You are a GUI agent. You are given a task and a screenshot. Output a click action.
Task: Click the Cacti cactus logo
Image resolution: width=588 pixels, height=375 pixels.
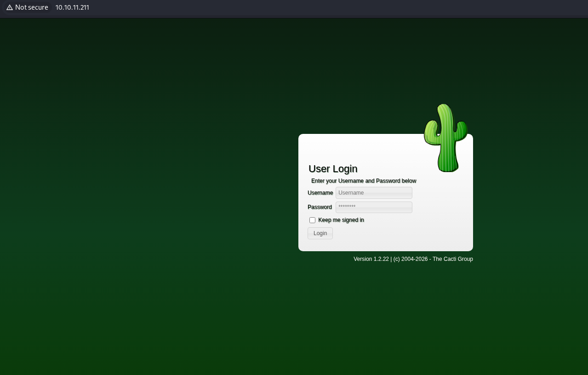tap(445, 138)
